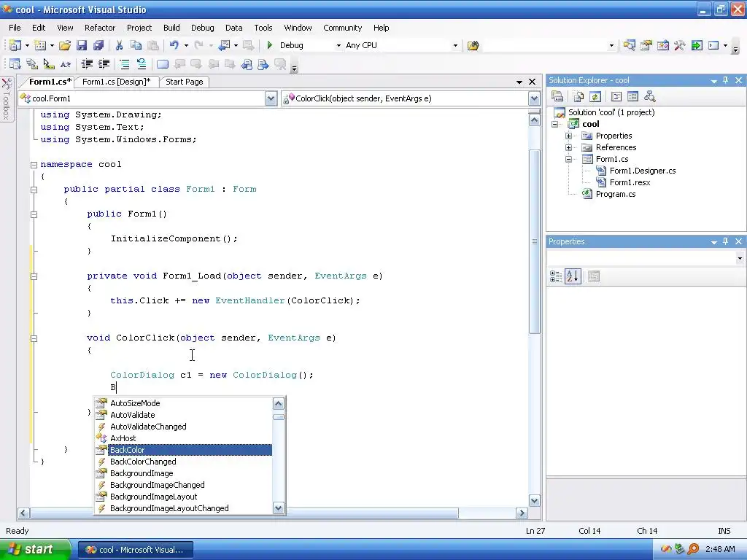Switch to the Start Page tab
This screenshot has height=560, width=747.
pos(185,82)
